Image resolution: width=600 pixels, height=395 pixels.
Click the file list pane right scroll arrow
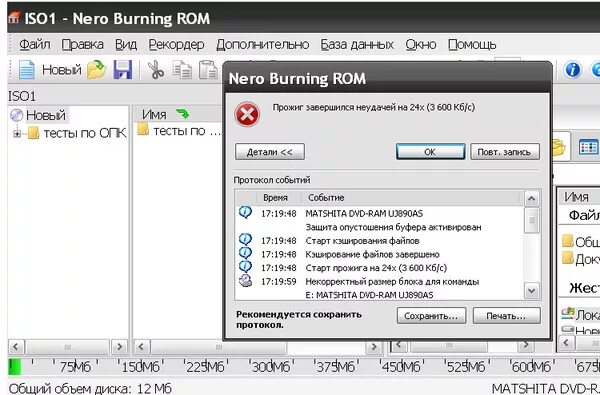(x=373, y=347)
